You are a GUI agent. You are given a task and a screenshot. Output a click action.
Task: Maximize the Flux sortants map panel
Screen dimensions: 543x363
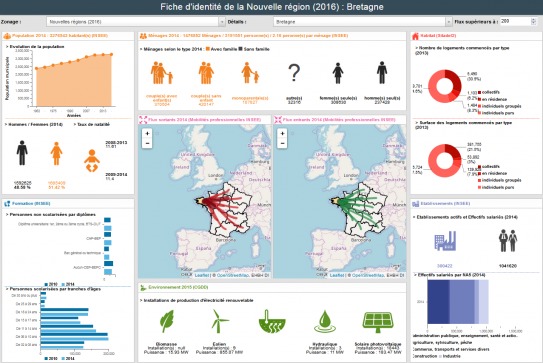143,120
